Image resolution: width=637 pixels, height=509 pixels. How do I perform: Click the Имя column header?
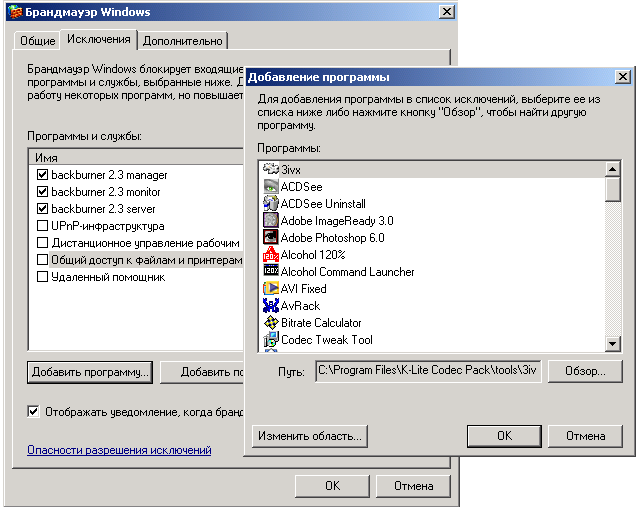tap(136, 157)
